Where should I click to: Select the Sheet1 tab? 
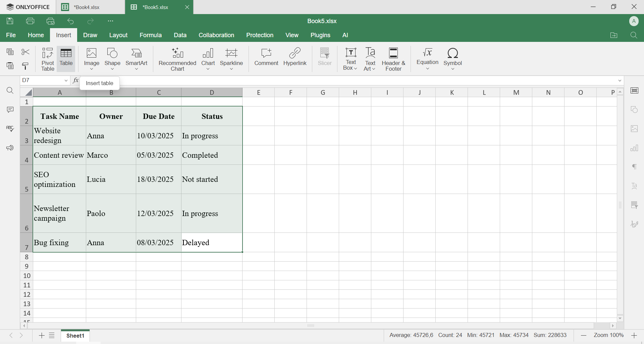point(75,336)
